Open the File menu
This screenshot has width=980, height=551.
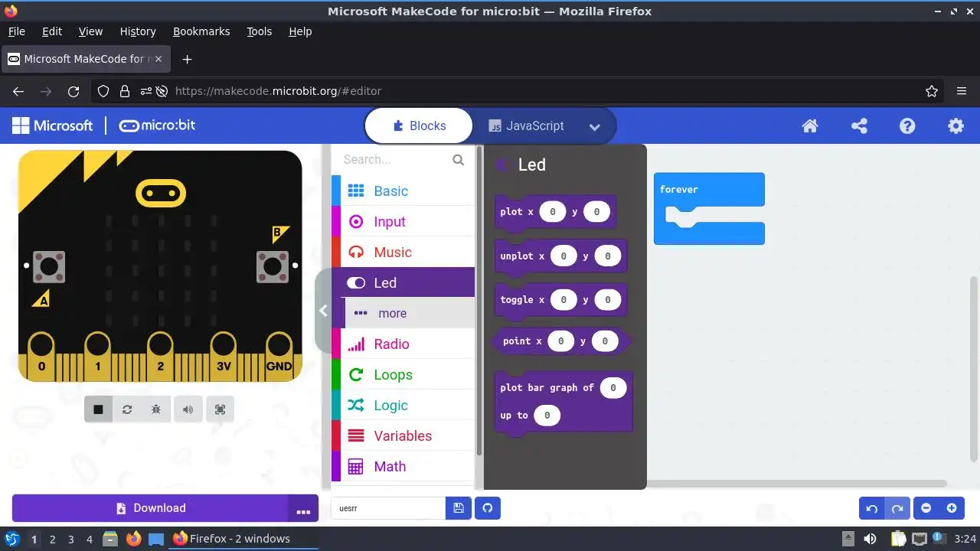(x=16, y=31)
